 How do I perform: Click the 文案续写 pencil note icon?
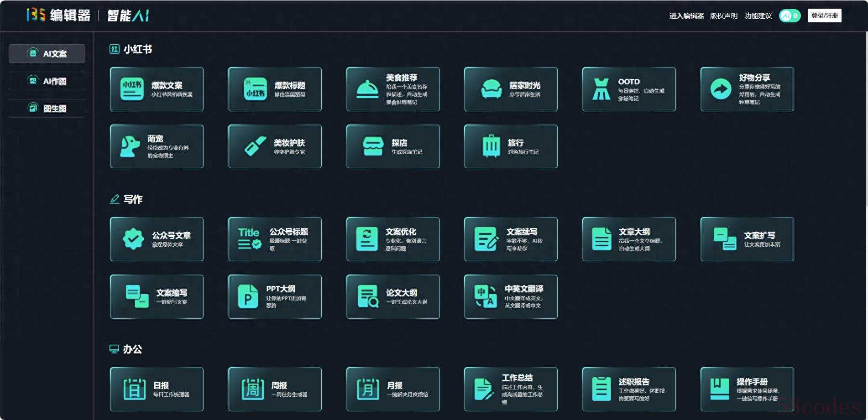point(486,239)
